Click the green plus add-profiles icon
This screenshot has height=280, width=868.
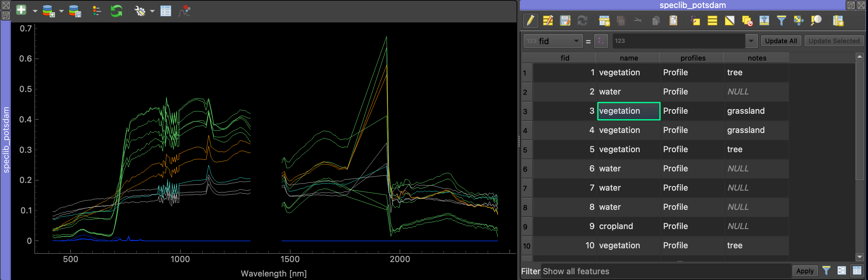pos(21,10)
